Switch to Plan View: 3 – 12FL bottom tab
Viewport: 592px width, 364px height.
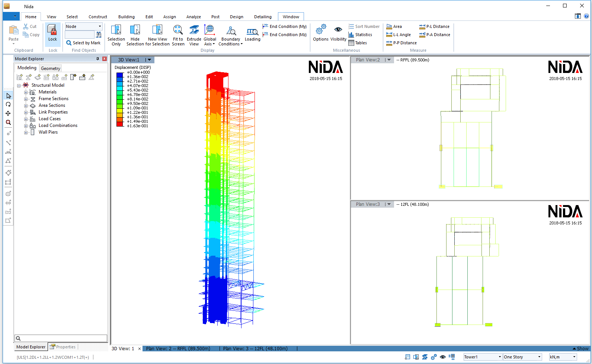255,349
